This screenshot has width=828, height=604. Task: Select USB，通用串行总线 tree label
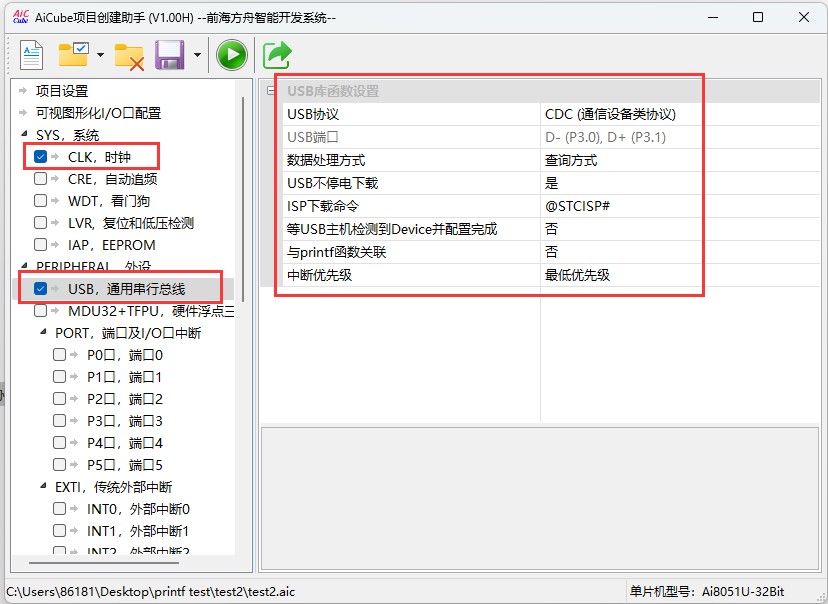[x=127, y=289]
